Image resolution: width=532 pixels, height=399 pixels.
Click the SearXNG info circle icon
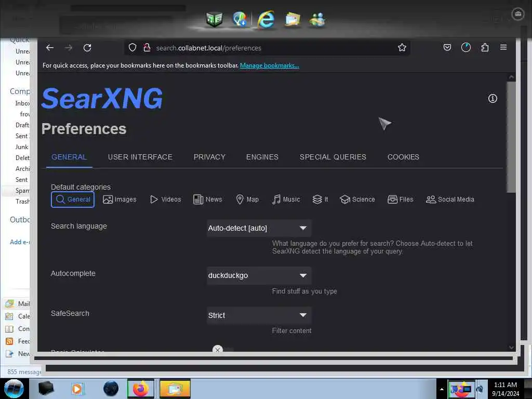click(493, 98)
